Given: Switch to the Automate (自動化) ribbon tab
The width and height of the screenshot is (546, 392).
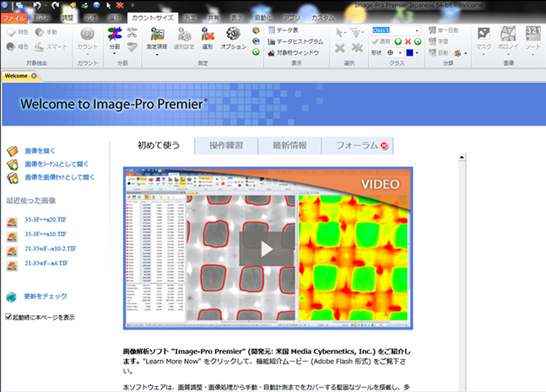Looking at the screenshot, I should click(x=263, y=18).
